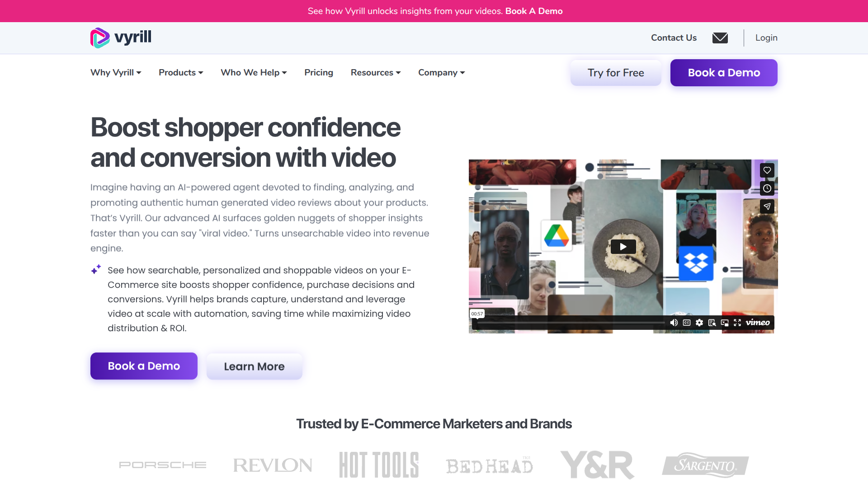This screenshot has height=488, width=868.
Task: Click the Try for Free button
Action: pyautogui.click(x=616, y=72)
